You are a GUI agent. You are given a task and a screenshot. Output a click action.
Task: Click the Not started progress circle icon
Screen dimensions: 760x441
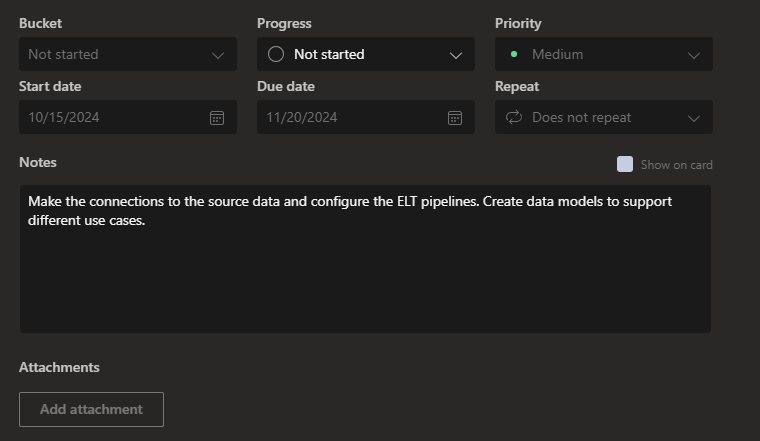click(276, 54)
